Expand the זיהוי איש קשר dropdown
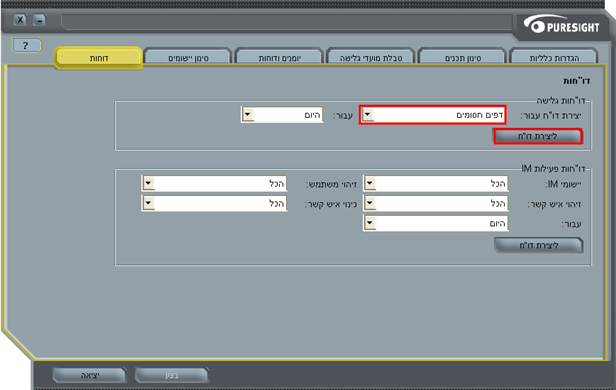Viewport: 616px width, 390px height. click(x=436, y=203)
